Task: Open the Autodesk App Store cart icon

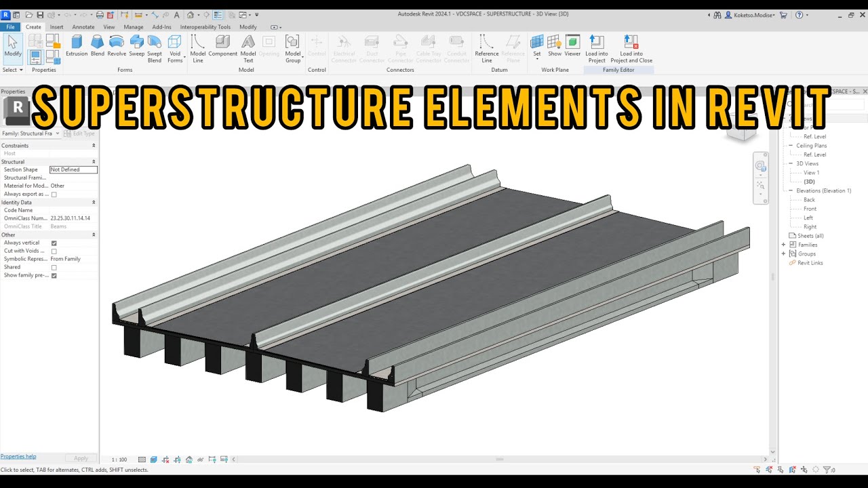Action: coord(784,15)
